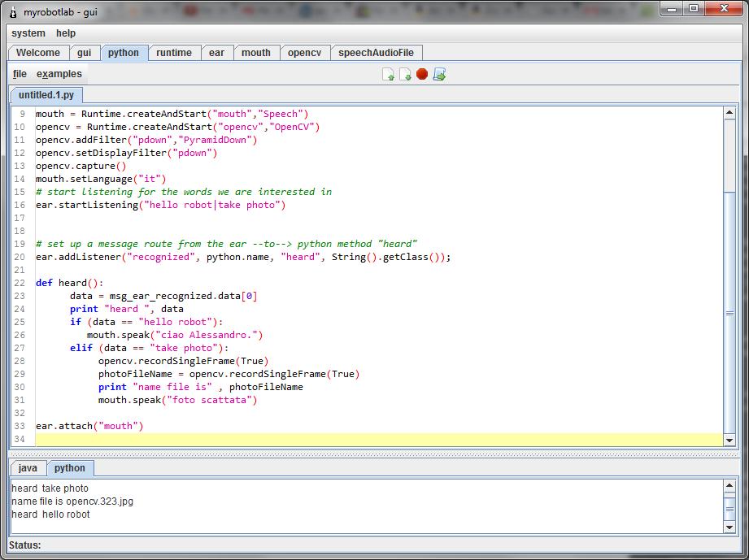Screen dimensions: 749x560
Task: Click the 'ear.attach("mouth")' line
Action: click(89, 427)
